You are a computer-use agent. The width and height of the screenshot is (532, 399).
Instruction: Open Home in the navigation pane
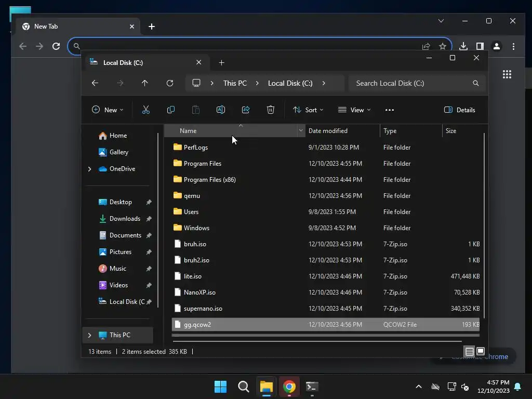pyautogui.click(x=118, y=136)
